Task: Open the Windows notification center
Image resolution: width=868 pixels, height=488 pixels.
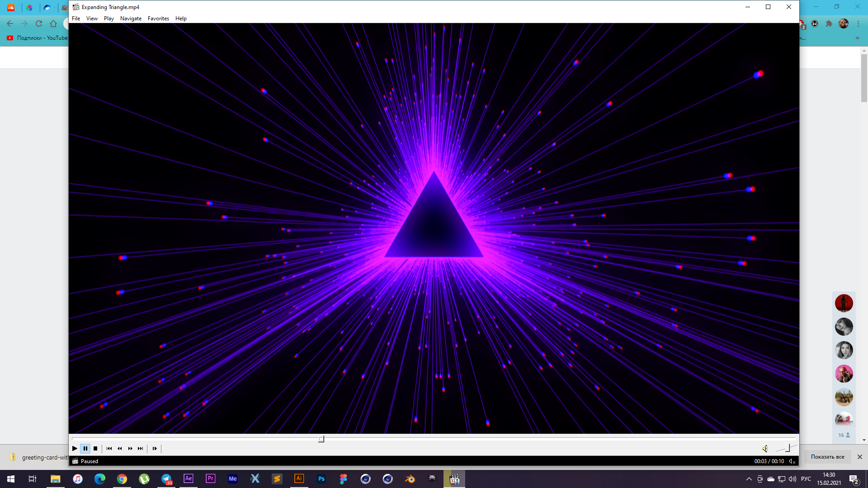Action: point(854,479)
